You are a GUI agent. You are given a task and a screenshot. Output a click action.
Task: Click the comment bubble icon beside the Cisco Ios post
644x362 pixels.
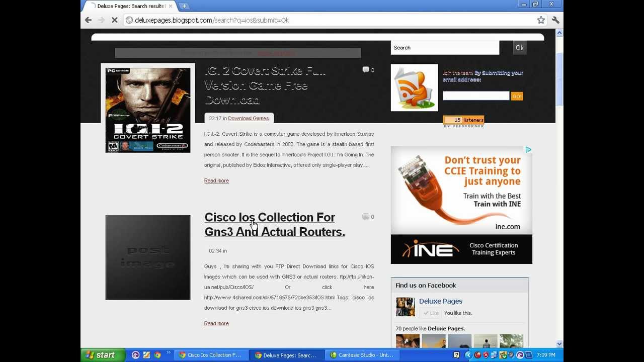366,217
